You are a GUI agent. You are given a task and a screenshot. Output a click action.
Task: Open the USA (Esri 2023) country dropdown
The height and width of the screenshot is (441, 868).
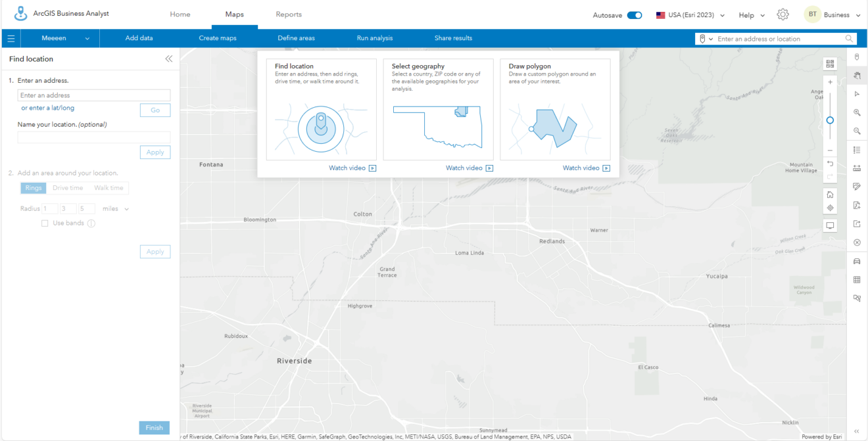pyautogui.click(x=690, y=15)
